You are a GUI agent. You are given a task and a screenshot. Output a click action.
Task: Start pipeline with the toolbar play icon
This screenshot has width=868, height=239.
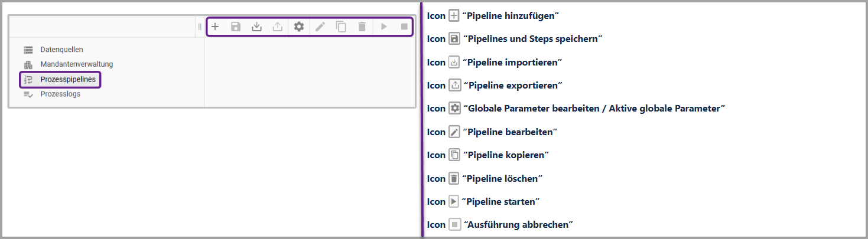[383, 27]
